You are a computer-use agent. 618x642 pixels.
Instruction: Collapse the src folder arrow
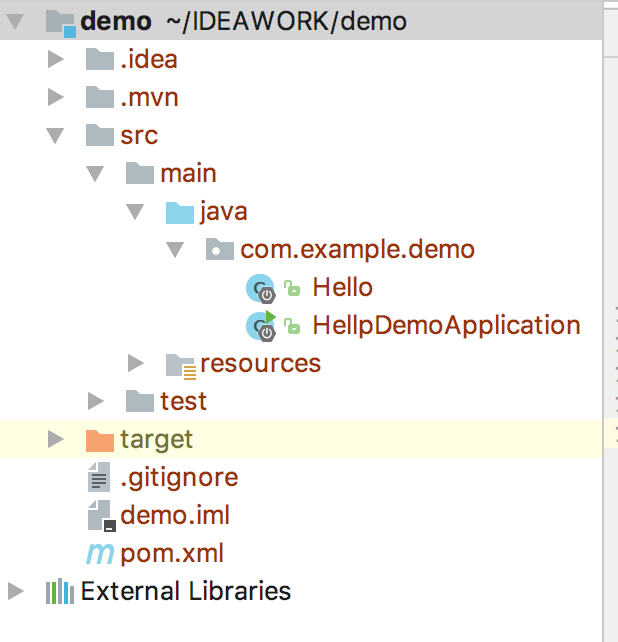55,136
